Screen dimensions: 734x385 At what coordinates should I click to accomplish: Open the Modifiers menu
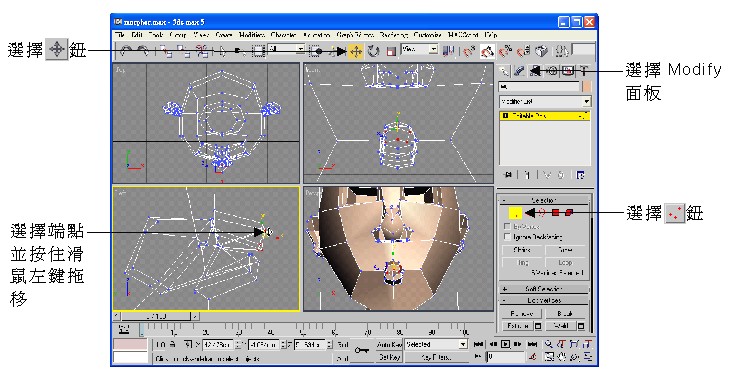coord(251,35)
